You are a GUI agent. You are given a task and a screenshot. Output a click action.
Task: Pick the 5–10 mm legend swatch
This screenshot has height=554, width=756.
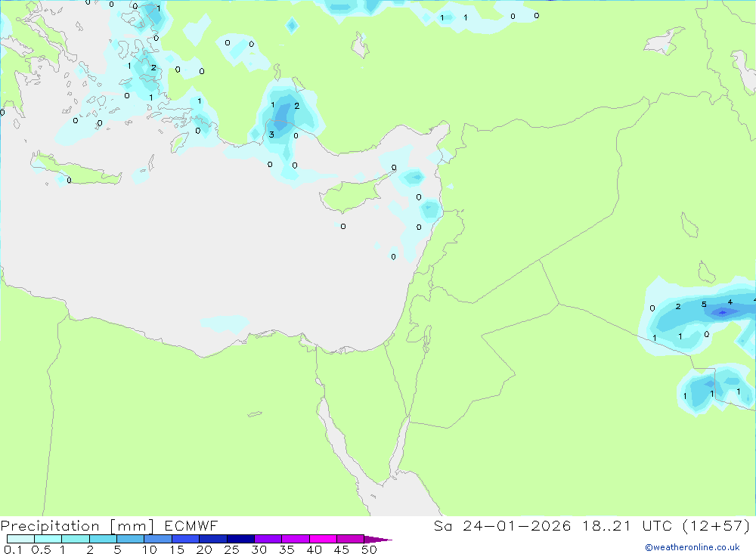coord(131,539)
